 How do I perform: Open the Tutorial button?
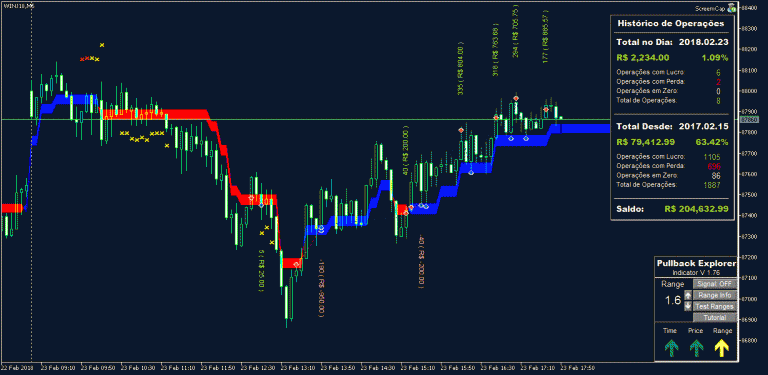[x=715, y=318]
